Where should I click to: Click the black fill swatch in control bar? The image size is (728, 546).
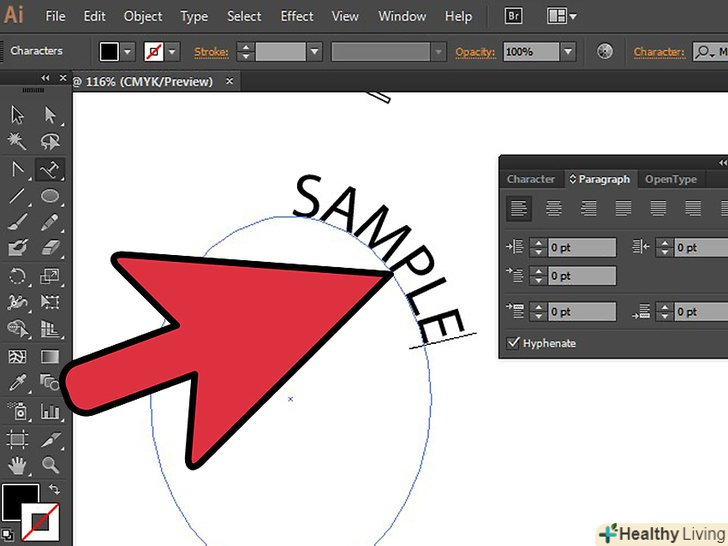(x=109, y=52)
